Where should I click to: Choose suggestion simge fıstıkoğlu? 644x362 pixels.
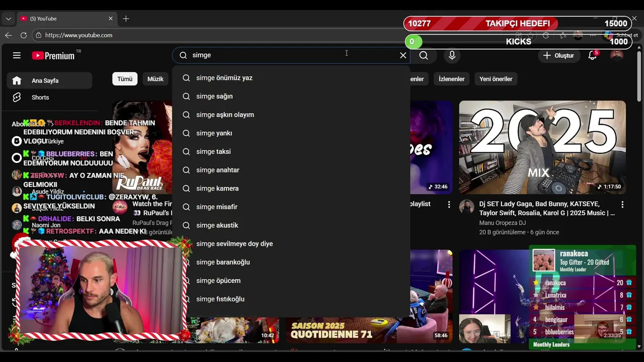291,299
